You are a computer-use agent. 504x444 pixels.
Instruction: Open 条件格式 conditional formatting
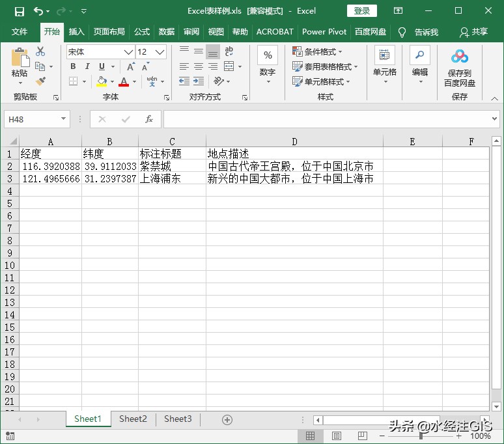tap(317, 51)
